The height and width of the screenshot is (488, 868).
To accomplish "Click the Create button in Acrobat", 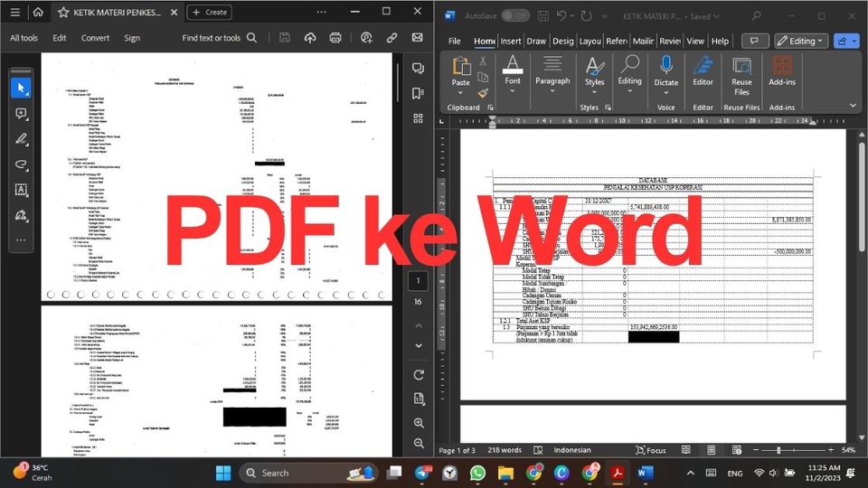I will click(x=210, y=12).
